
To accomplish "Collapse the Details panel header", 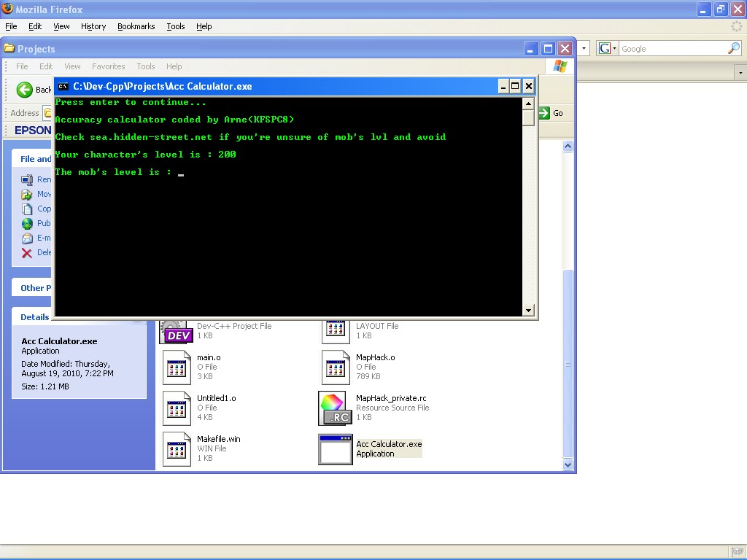I will (31, 317).
